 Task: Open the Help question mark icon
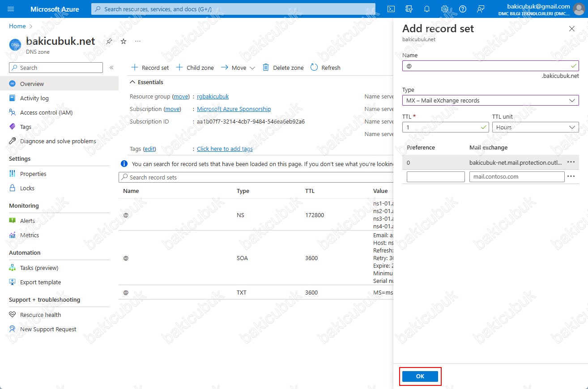click(463, 9)
